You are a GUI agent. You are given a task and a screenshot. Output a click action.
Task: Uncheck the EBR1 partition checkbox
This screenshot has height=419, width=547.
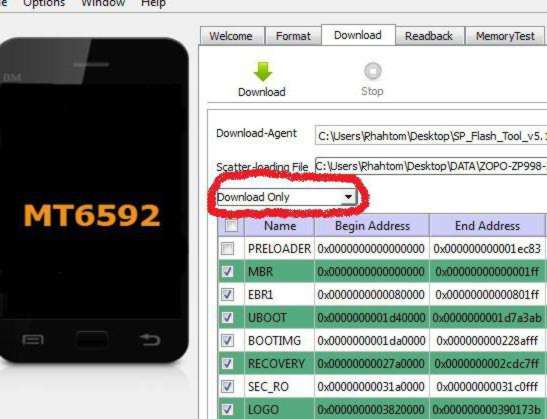(x=227, y=294)
